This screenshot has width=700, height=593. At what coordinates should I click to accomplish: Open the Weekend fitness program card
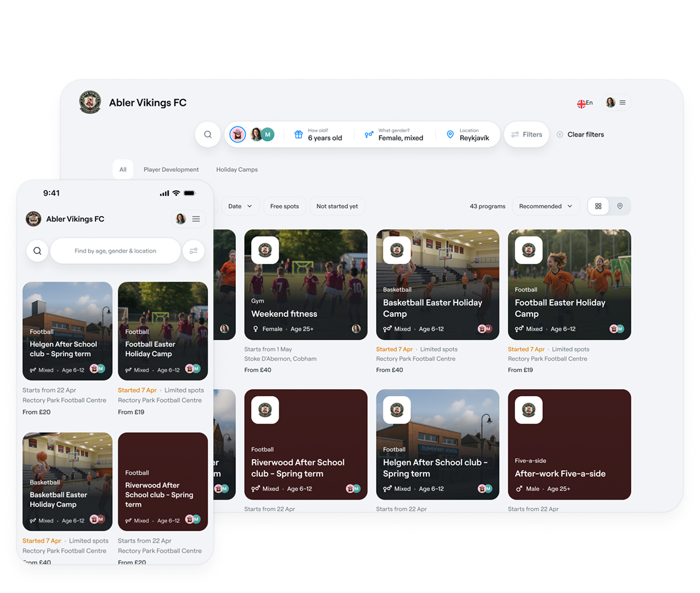pos(306,285)
